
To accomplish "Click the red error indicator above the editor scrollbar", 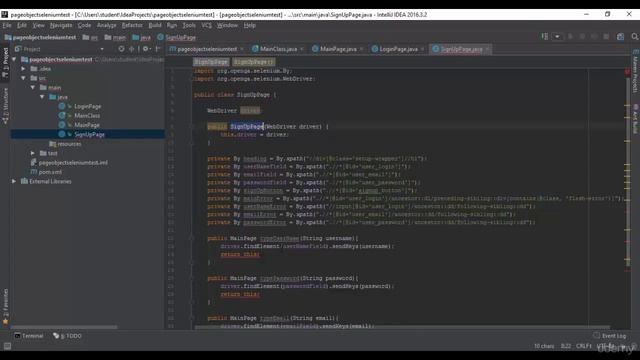I will (x=627, y=72).
